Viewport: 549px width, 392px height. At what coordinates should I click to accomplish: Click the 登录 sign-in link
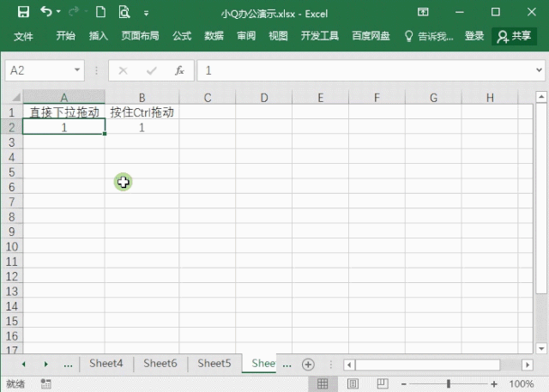[474, 36]
